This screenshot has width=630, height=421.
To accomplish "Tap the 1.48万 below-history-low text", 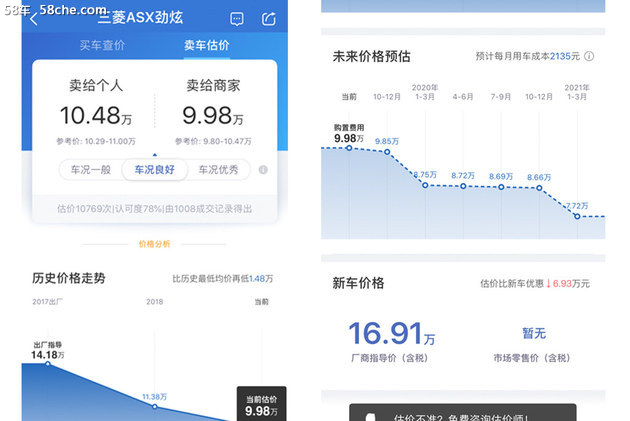I will click(x=261, y=278).
